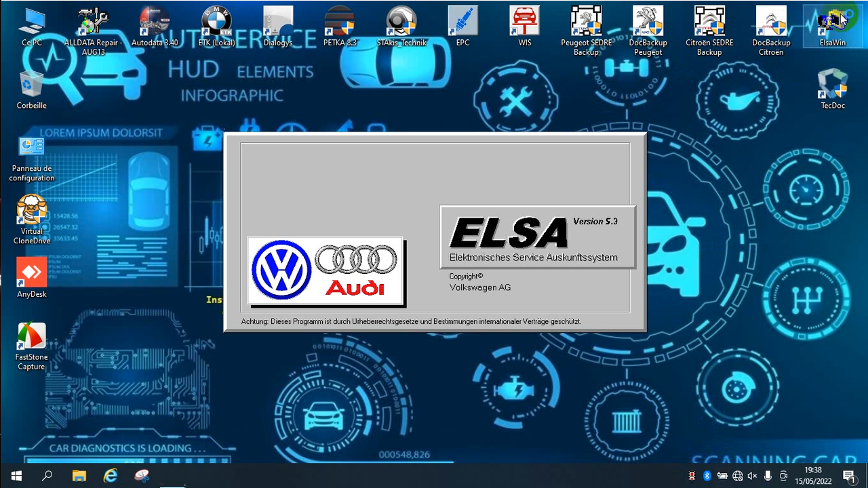Open the battery power tray icon
The image size is (868, 488).
tap(722, 476)
